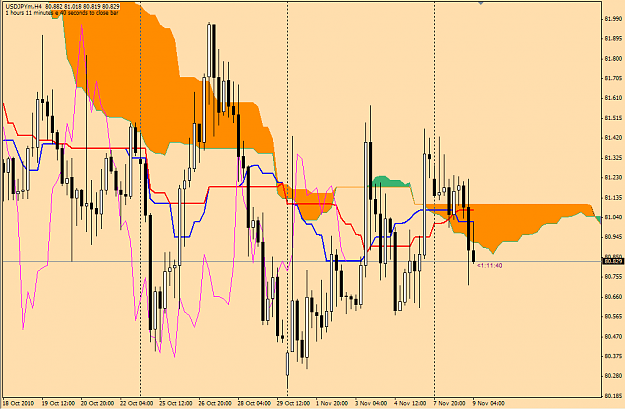The height and width of the screenshot is (409, 625).
Task: Click the 80.280 price axis label
Action: pyautogui.click(x=613, y=376)
